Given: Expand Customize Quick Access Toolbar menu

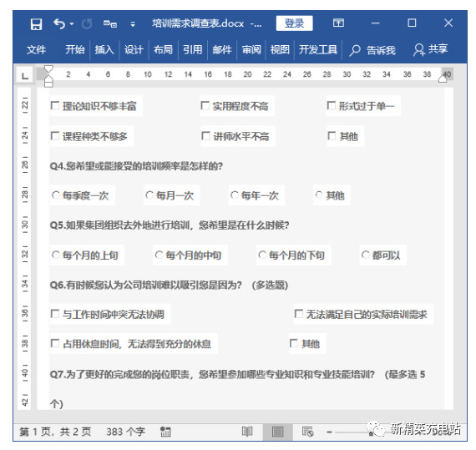Looking at the screenshot, I should (x=133, y=24).
